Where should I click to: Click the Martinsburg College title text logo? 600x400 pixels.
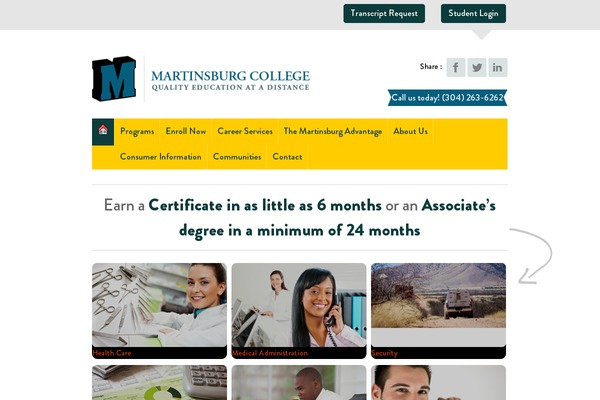[230, 80]
